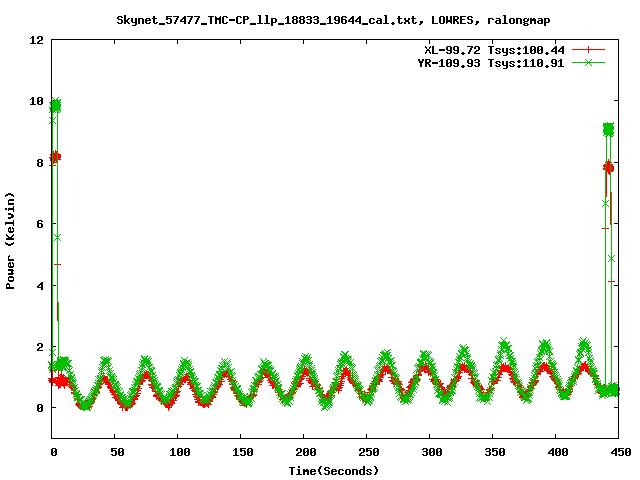Image resolution: width=640 pixels, height=480 pixels.
Task: Click the x-axis tick label 300
Action: point(432,452)
